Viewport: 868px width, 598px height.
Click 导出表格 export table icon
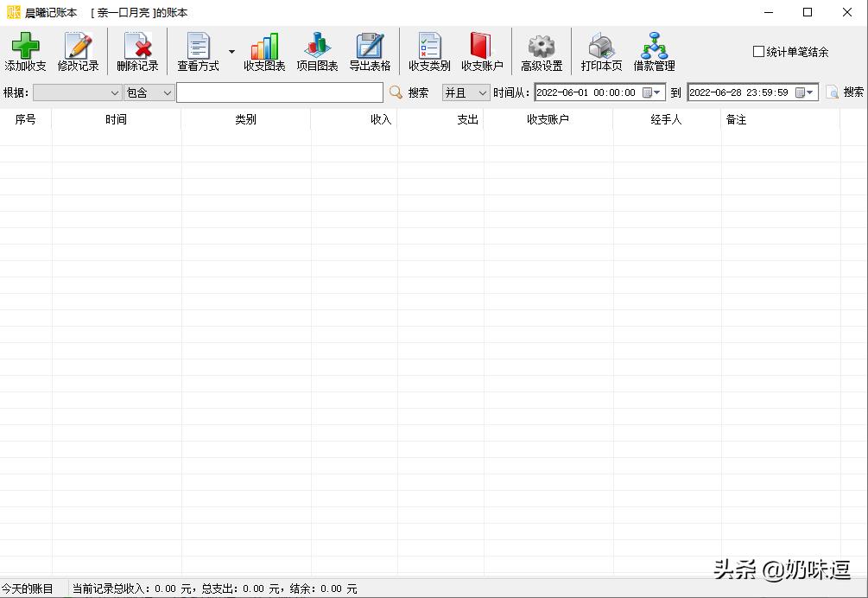click(x=370, y=46)
